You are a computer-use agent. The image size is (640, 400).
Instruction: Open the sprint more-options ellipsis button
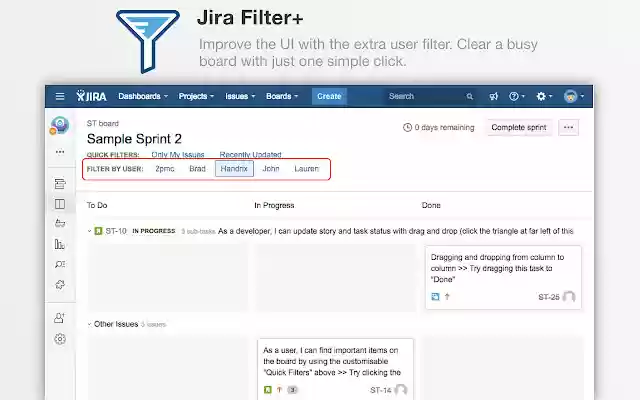tap(569, 127)
